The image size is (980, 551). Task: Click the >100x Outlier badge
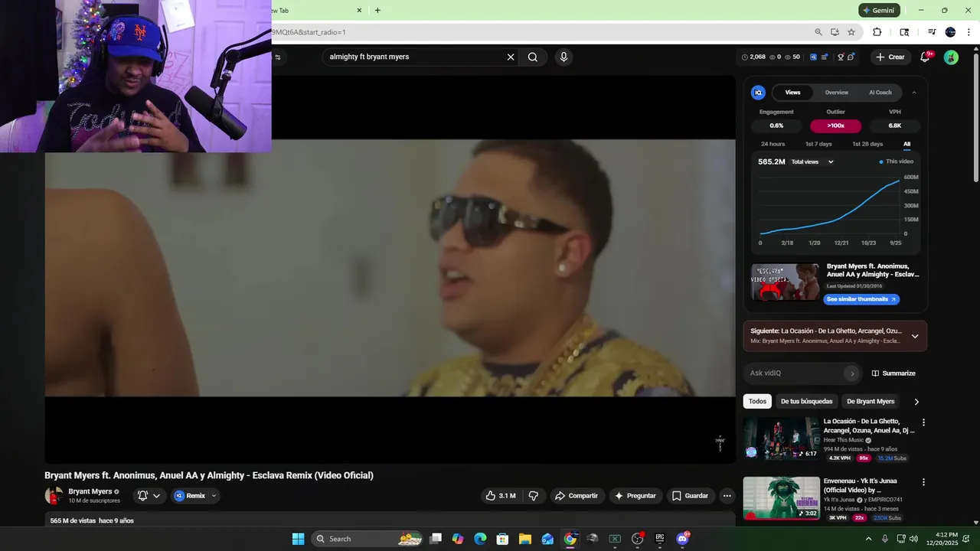(x=836, y=126)
